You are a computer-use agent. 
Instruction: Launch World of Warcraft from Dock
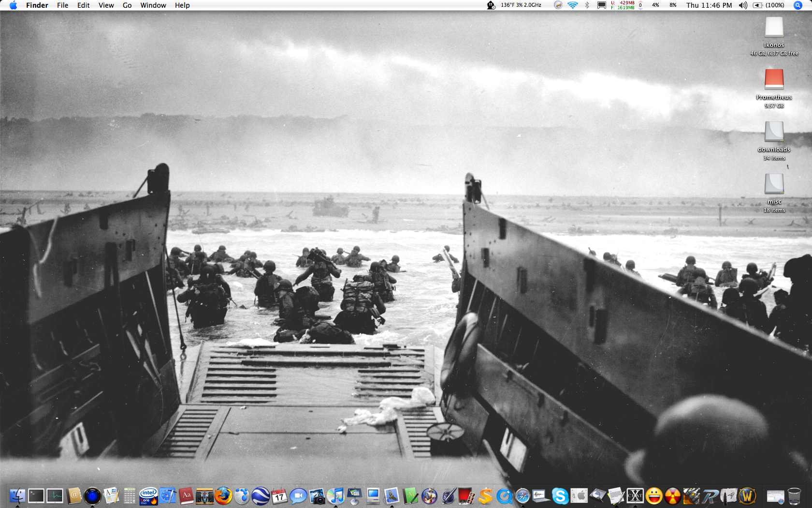747,496
